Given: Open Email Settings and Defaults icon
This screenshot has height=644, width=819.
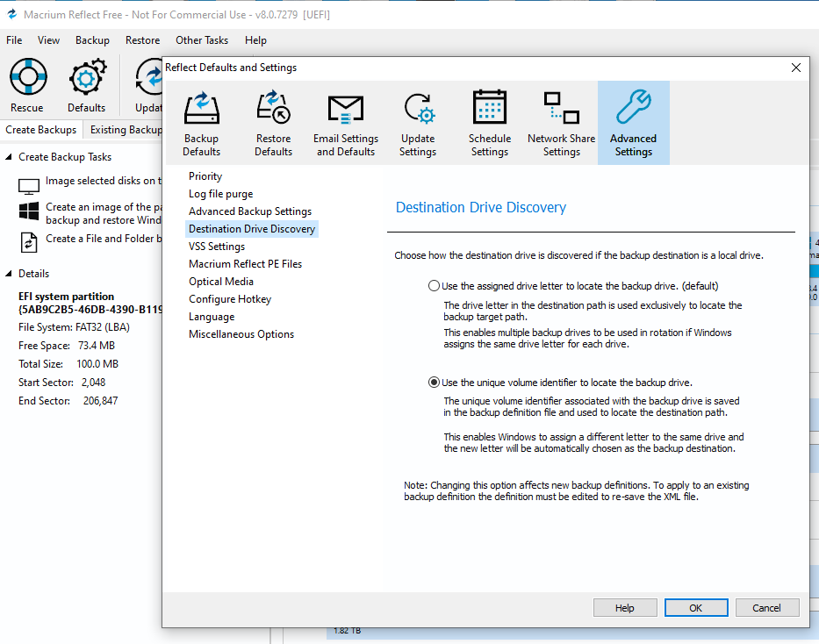Looking at the screenshot, I should click(x=345, y=109).
